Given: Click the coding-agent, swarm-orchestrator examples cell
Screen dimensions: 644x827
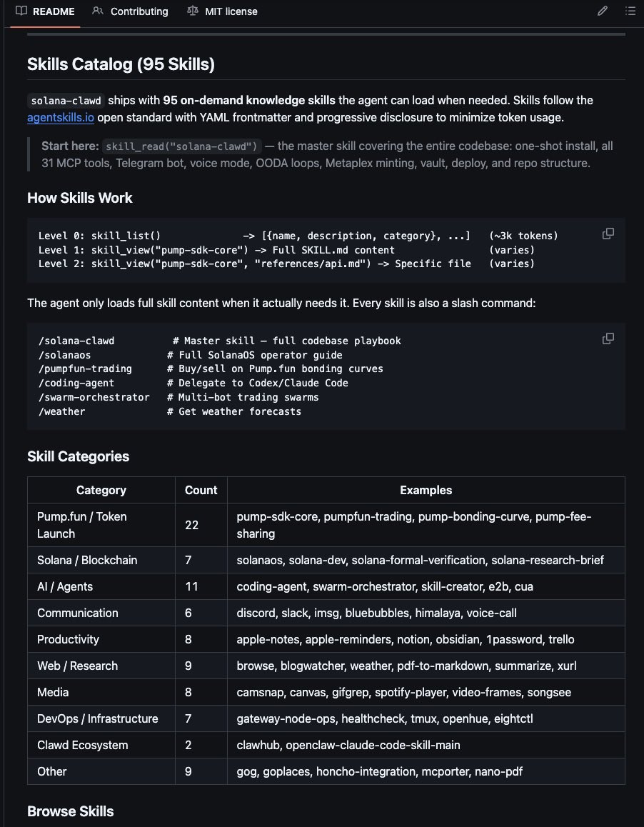Looking at the screenshot, I should coord(426,586).
